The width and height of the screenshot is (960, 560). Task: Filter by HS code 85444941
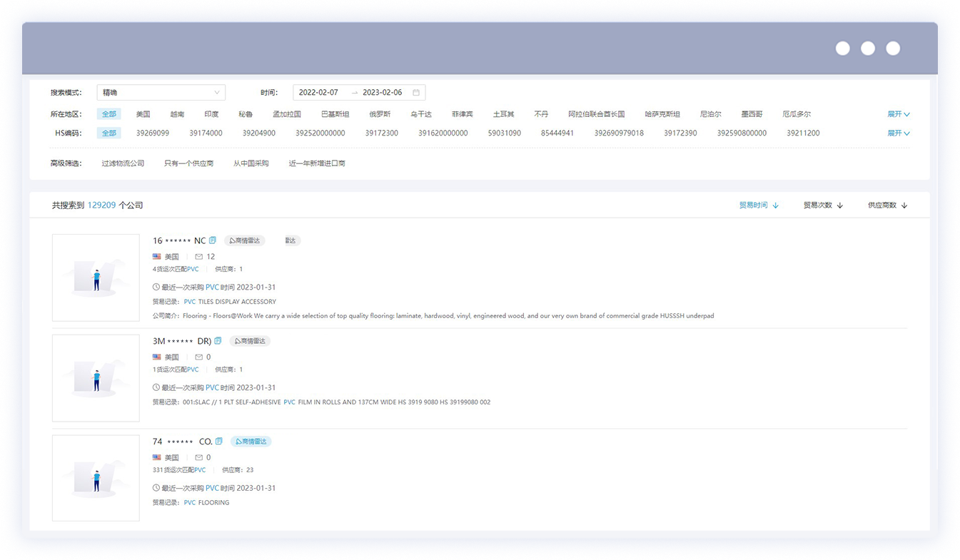click(557, 133)
